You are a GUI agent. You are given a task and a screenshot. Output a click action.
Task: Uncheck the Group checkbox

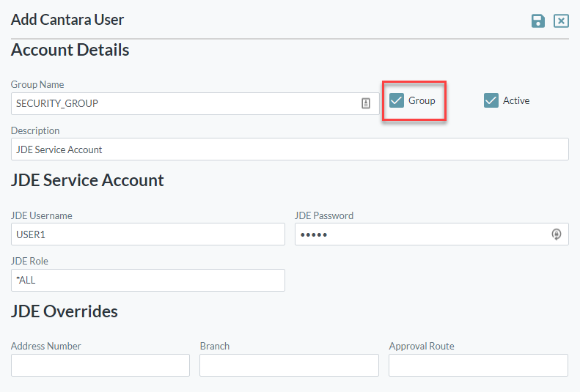397,100
